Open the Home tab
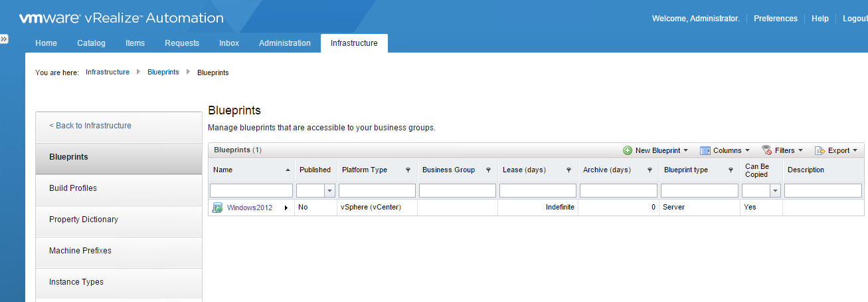This screenshot has width=868, height=302. pyautogui.click(x=46, y=43)
